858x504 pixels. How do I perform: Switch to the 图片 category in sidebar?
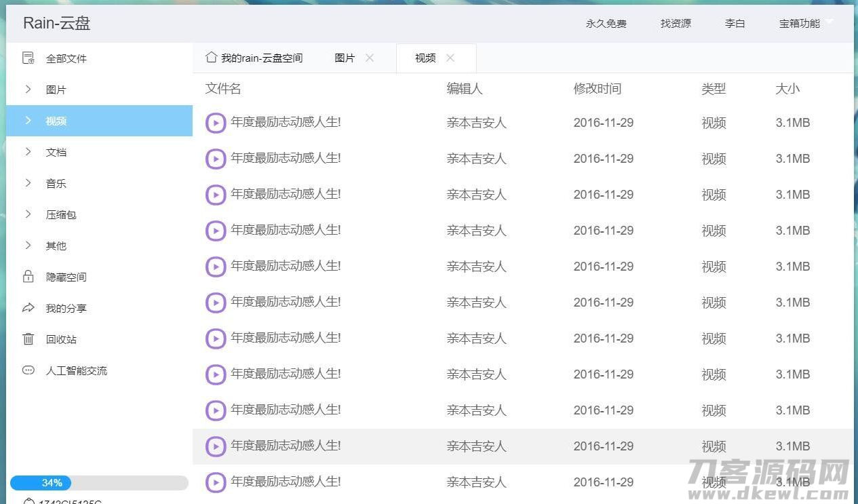click(x=56, y=89)
